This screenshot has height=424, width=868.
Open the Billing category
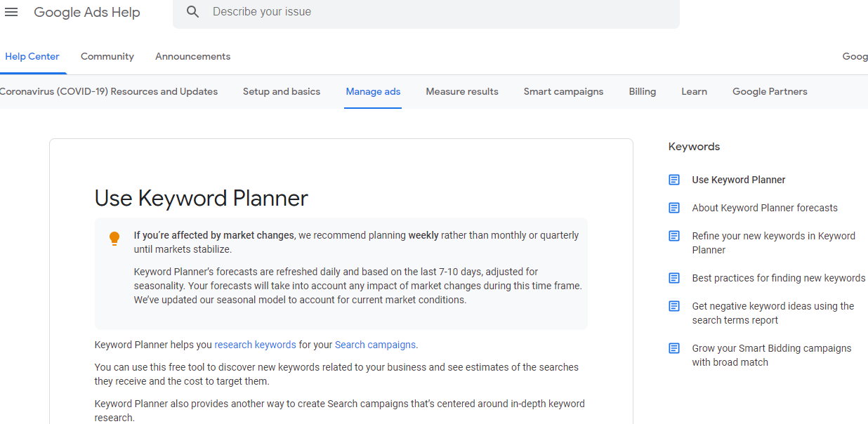click(643, 91)
